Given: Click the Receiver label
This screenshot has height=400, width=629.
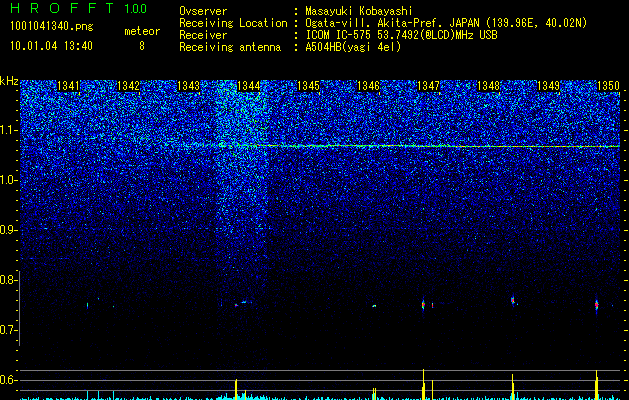Looking at the screenshot, I should coord(203,35).
